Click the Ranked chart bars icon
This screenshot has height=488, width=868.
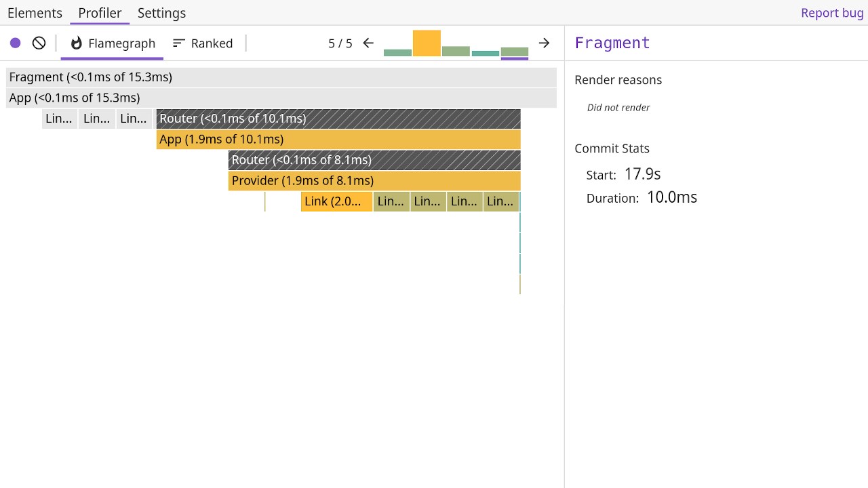[x=179, y=43]
